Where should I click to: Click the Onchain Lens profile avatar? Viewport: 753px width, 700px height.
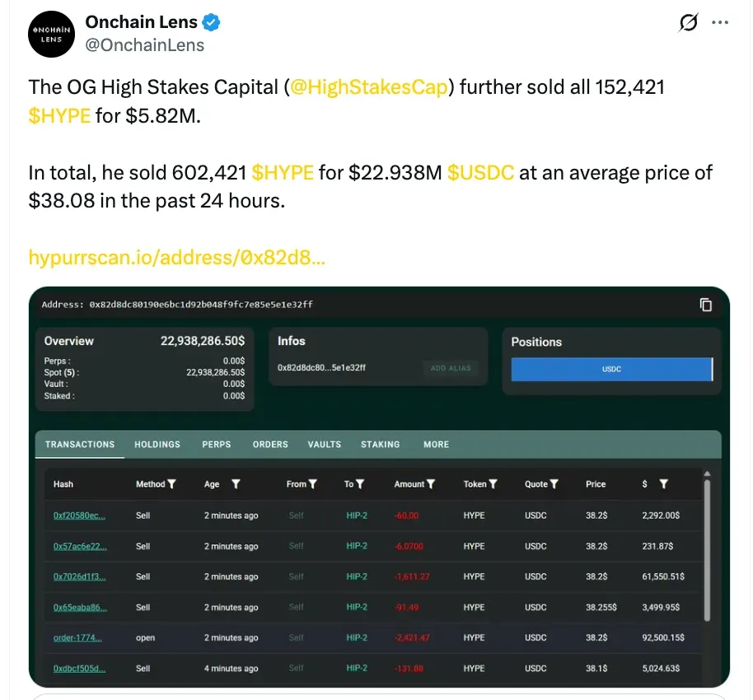pos(51,35)
